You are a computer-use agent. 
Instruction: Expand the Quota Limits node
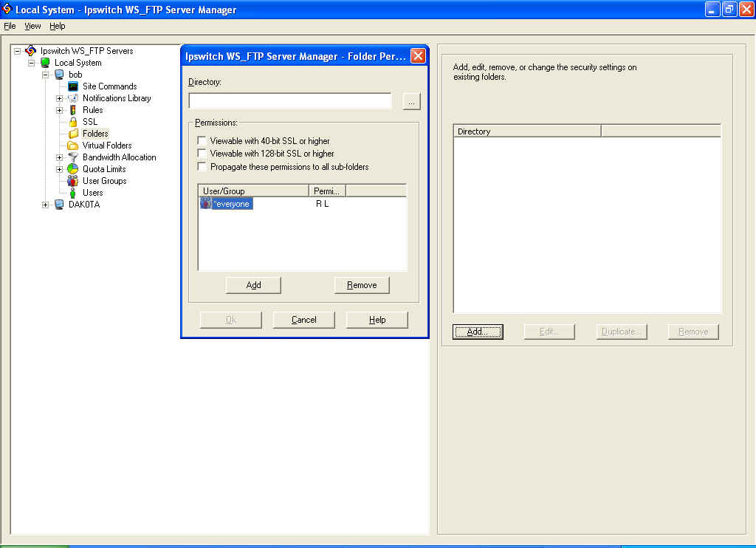[x=60, y=169]
